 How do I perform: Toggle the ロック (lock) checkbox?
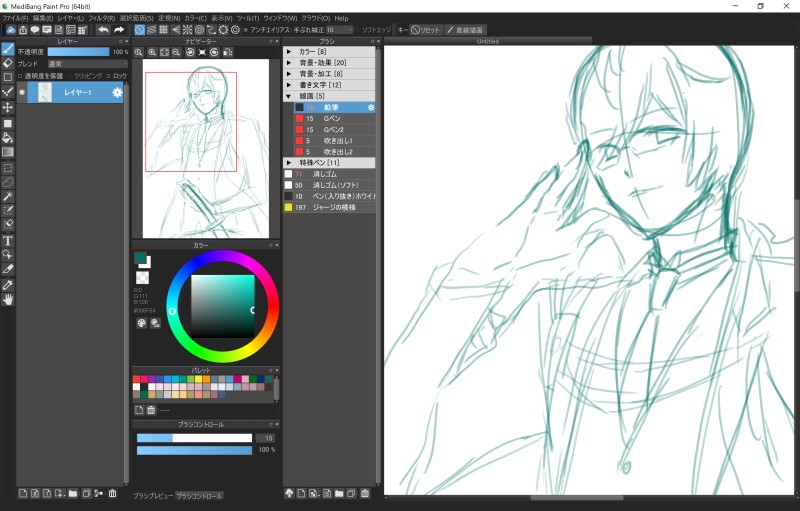point(108,76)
